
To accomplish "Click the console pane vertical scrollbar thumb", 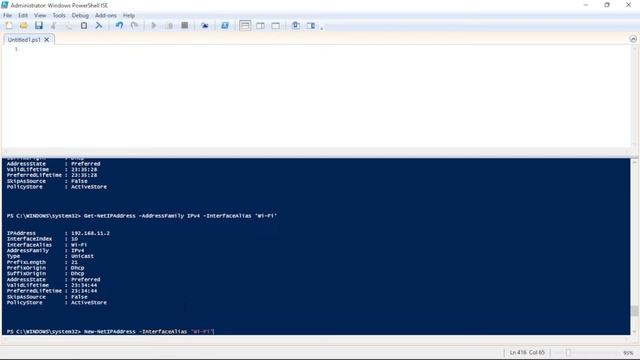I will tap(634, 311).
